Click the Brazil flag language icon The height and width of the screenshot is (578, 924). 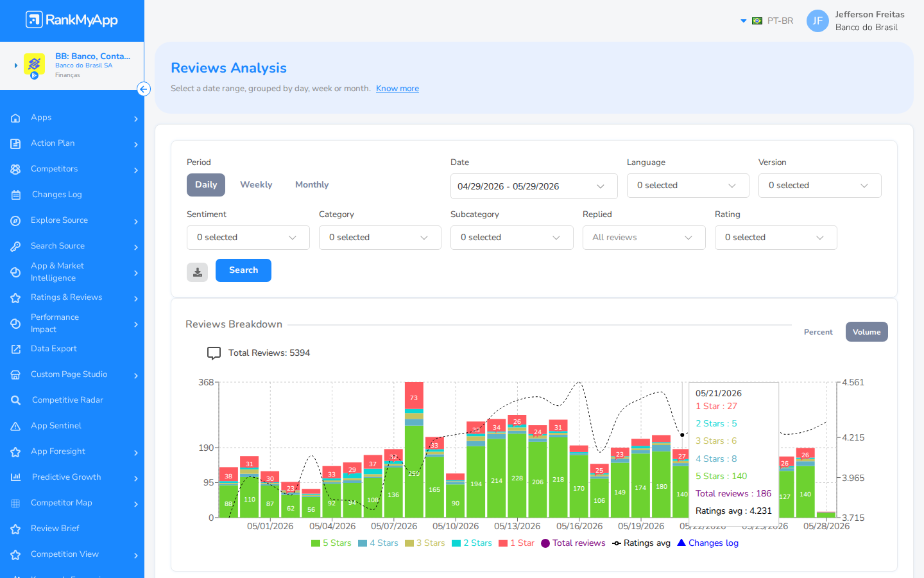coord(757,21)
